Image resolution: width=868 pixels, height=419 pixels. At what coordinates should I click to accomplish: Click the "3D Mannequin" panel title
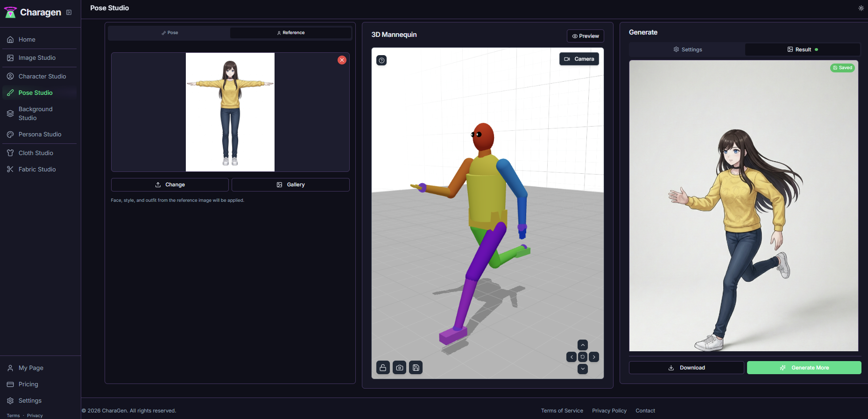point(394,35)
